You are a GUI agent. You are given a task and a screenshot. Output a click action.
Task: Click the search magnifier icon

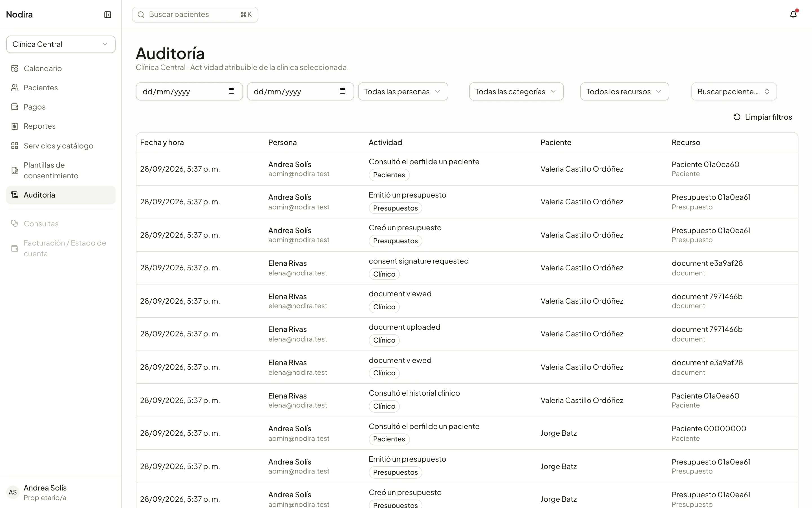(141, 14)
